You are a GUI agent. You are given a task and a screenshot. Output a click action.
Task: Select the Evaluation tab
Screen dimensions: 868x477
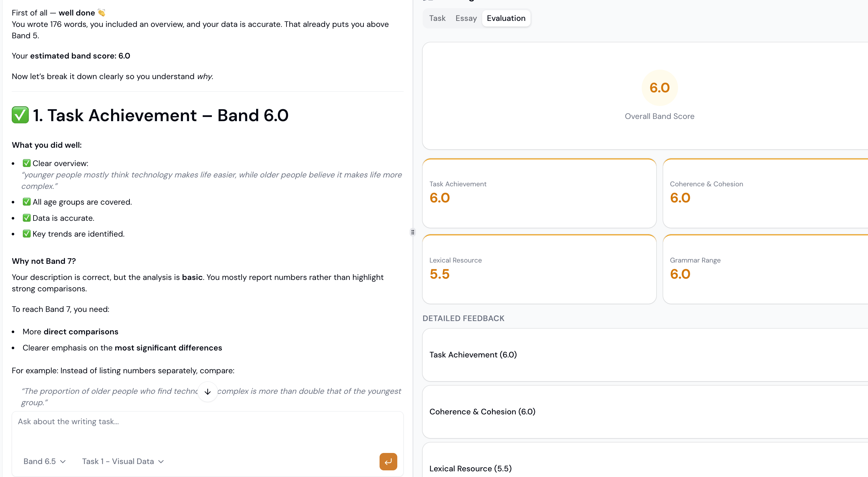tap(506, 18)
